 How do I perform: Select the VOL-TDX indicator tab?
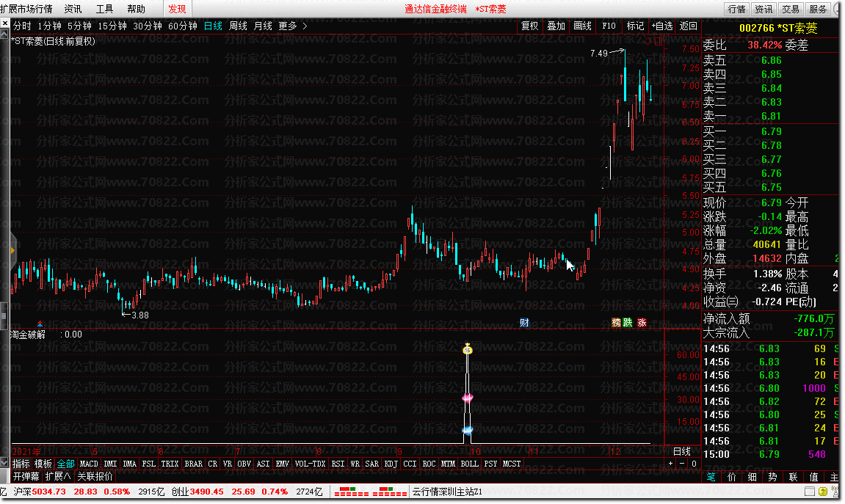point(310,464)
